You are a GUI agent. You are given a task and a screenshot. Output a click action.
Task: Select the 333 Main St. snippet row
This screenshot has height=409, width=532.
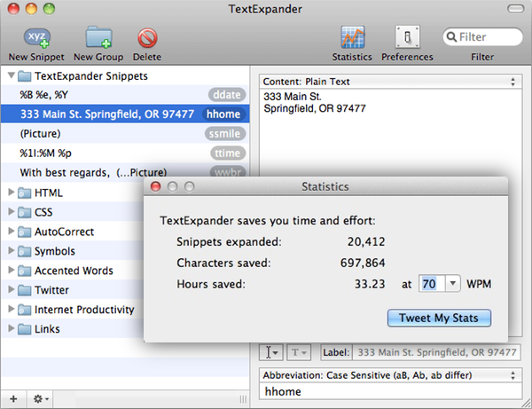[125, 114]
